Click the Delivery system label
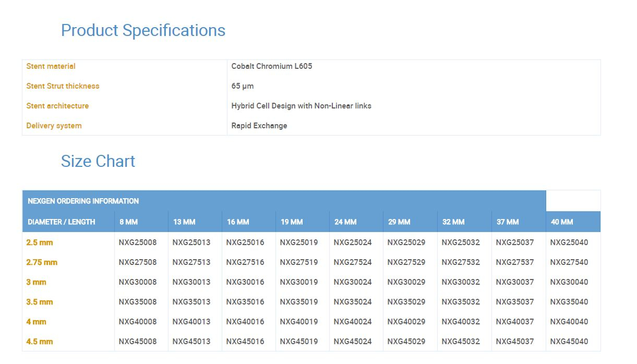Screen dimensions: 637x364 click(54, 126)
